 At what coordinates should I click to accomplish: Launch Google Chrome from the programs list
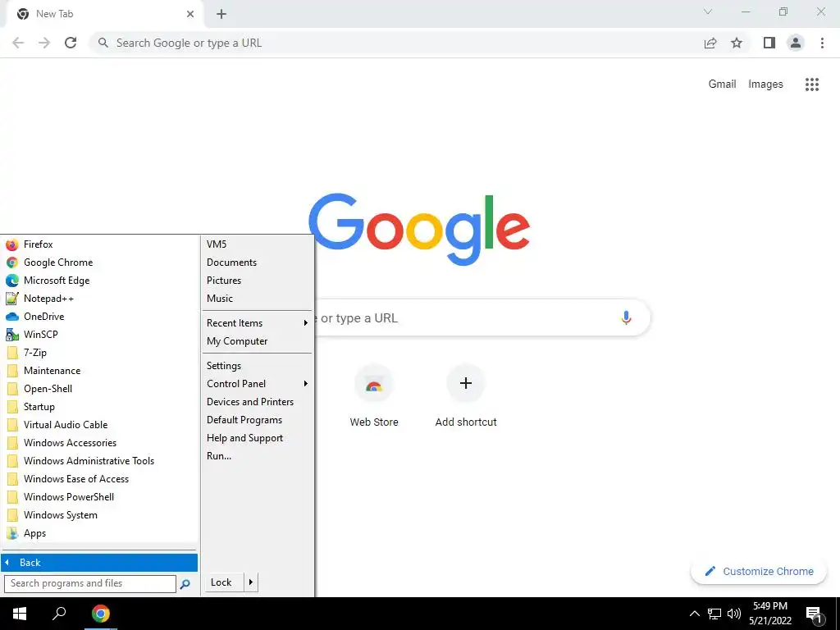coord(100,262)
